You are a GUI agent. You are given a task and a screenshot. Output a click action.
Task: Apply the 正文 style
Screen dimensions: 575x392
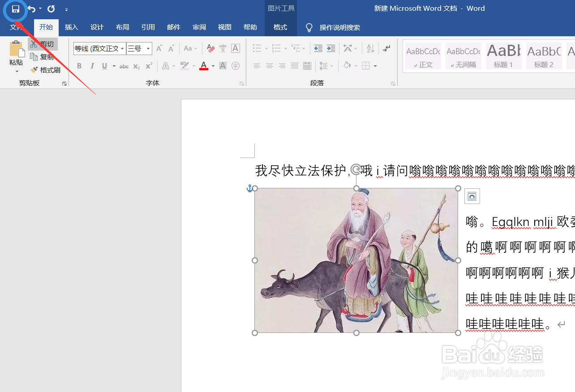pyautogui.click(x=423, y=56)
